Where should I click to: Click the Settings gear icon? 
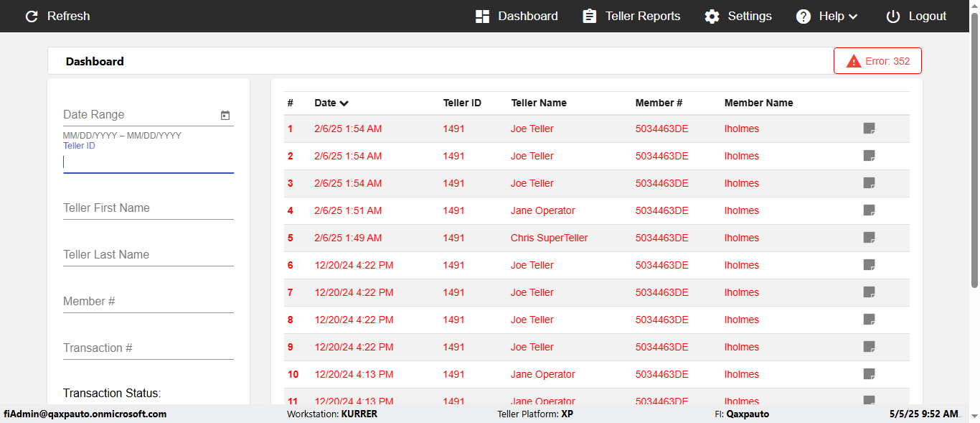tap(712, 17)
